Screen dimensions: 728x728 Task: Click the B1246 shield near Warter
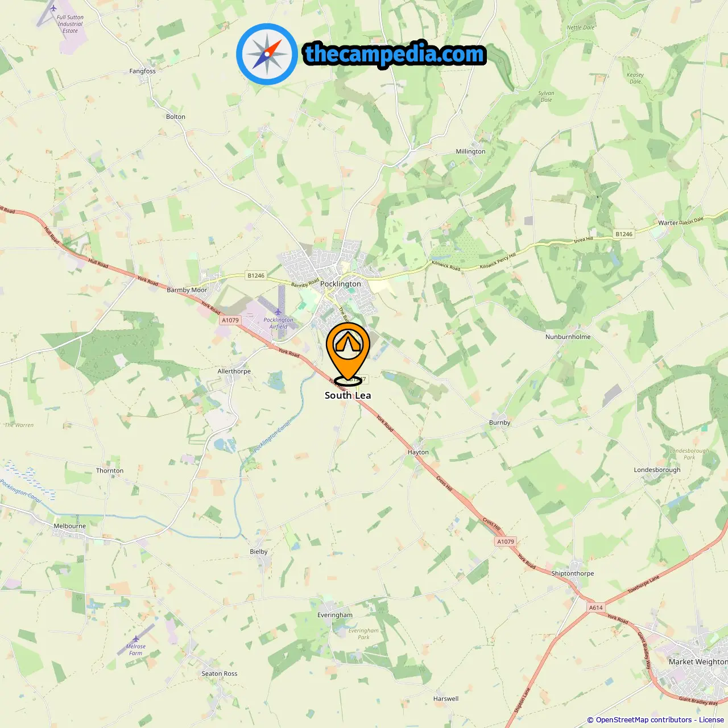point(624,234)
